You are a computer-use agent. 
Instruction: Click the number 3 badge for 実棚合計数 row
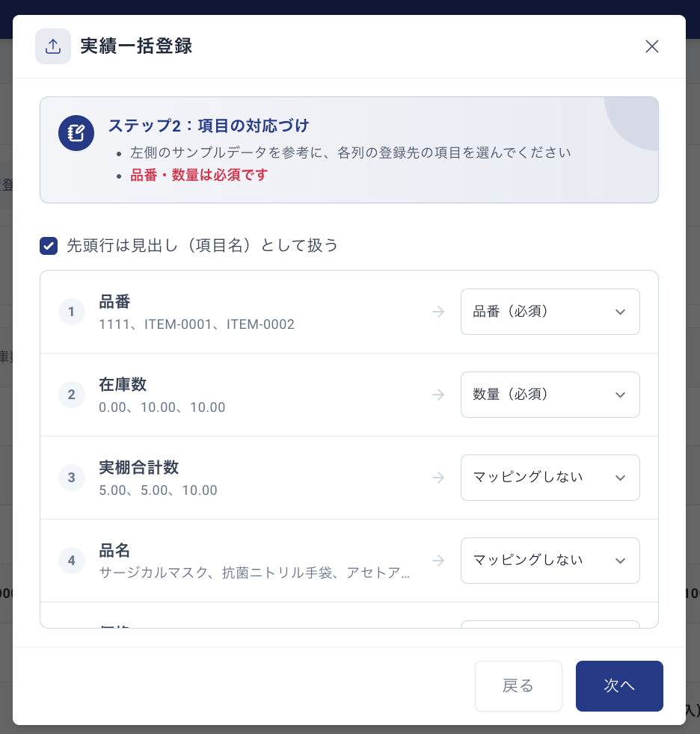[x=72, y=478]
